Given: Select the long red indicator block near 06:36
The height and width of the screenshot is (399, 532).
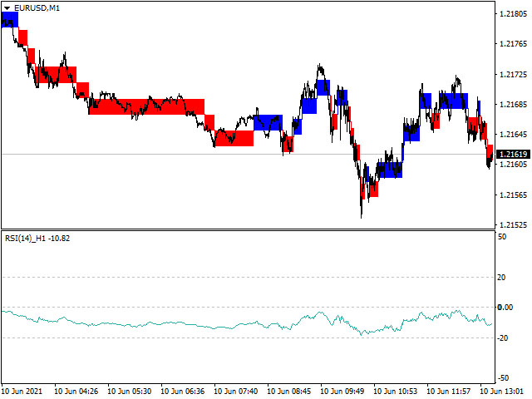Looking at the screenshot, I should pyautogui.click(x=146, y=107).
